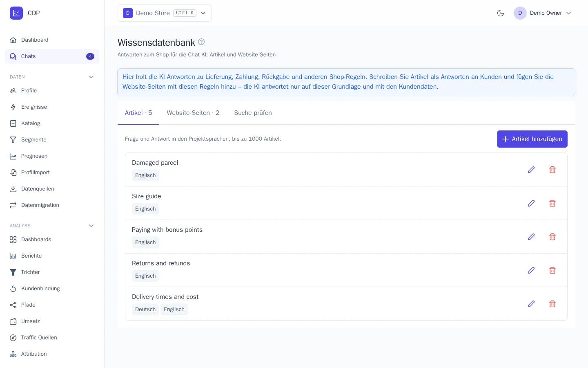The width and height of the screenshot is (588, 368).
Task: Open Pfade in the sidebar
Action: pyautogui.click(x=52, y=305)
